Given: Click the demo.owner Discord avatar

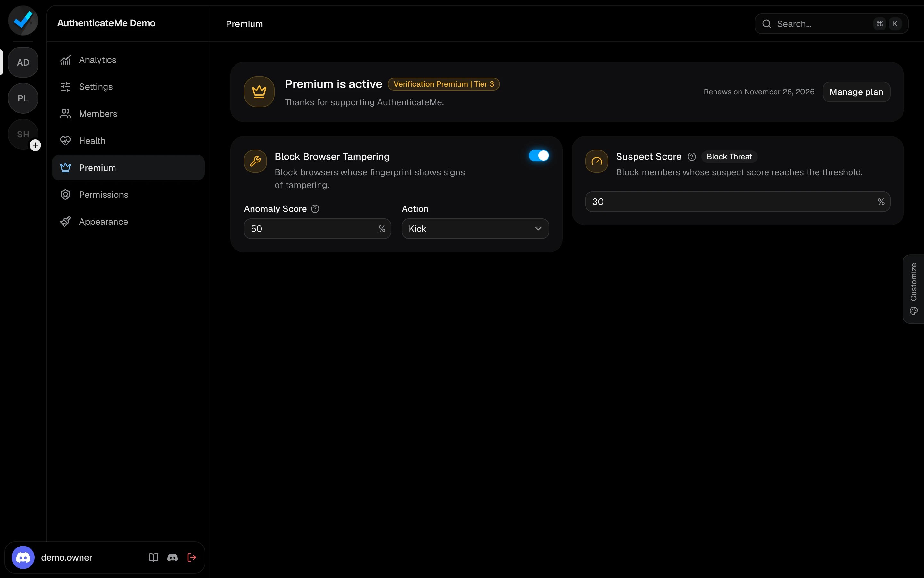Looking at the screenshot, I should [23, 557].
